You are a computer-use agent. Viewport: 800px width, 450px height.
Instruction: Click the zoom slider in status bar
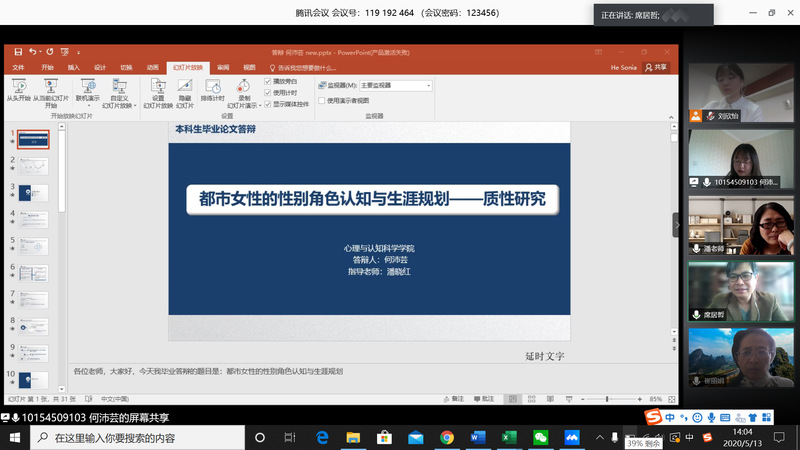(x=607, y=398)
